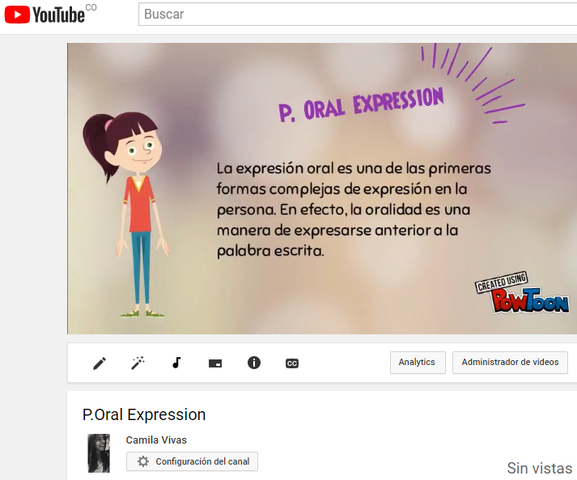Viewport: 577px width, 480px height.
Task: Click the P.Oral Expression video title
Action: pyautogui.click(x=144, y=415)
